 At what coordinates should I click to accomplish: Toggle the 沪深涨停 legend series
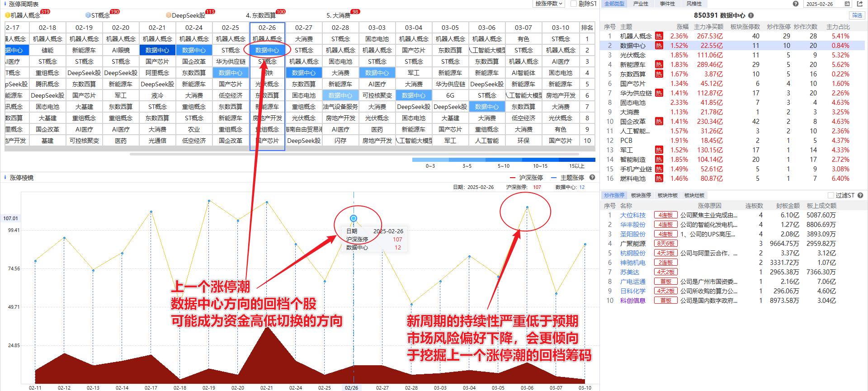[526, 178]
